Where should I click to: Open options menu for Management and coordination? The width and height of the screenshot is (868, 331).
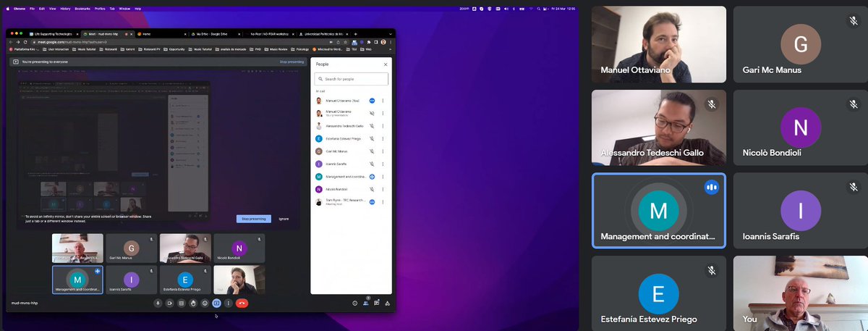383,177
